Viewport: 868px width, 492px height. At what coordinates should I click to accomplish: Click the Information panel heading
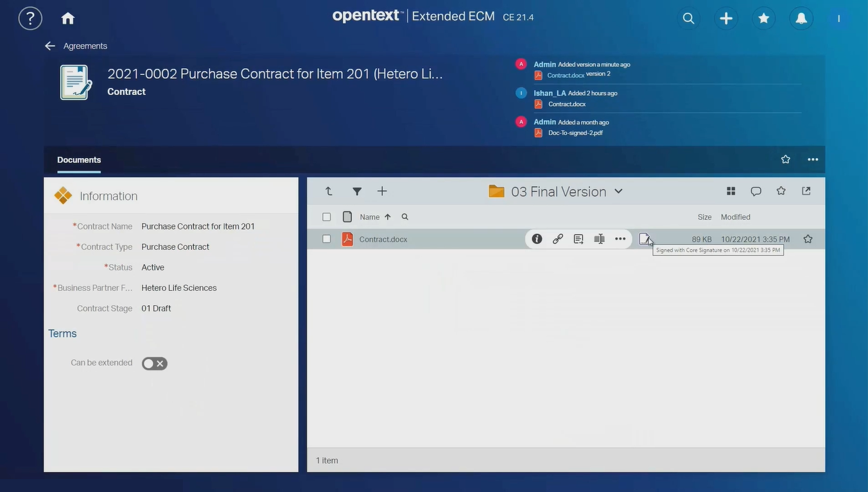[x=108, y=196]
